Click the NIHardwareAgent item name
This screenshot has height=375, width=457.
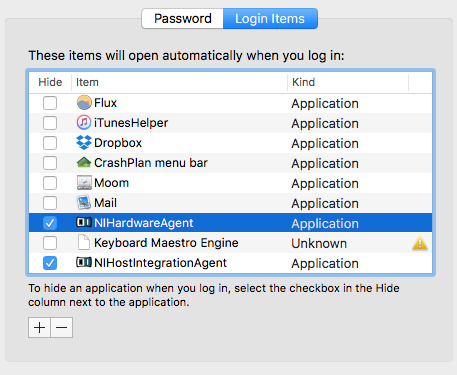coord(144,223)
